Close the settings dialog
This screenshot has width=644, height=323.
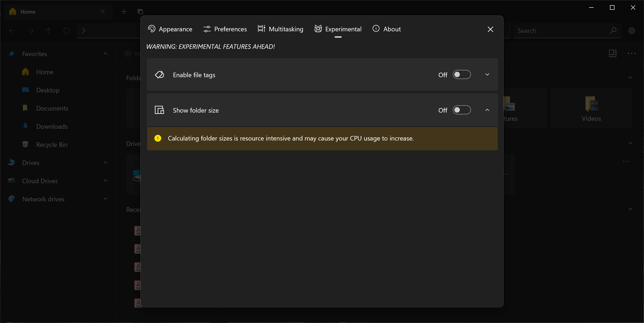490,29
